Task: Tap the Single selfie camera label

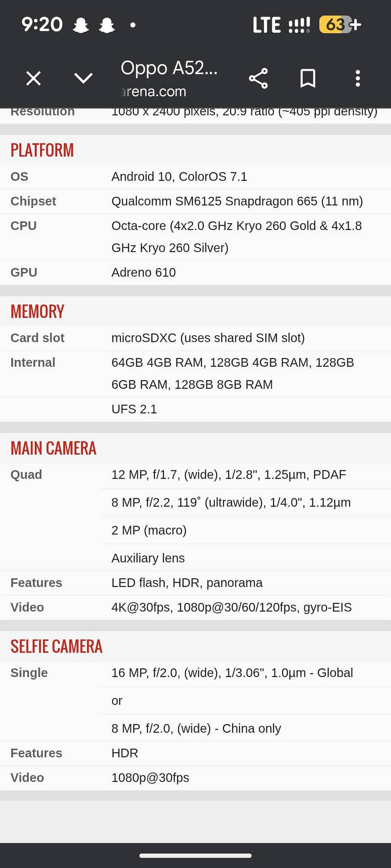Action: [x=29, y=673]
